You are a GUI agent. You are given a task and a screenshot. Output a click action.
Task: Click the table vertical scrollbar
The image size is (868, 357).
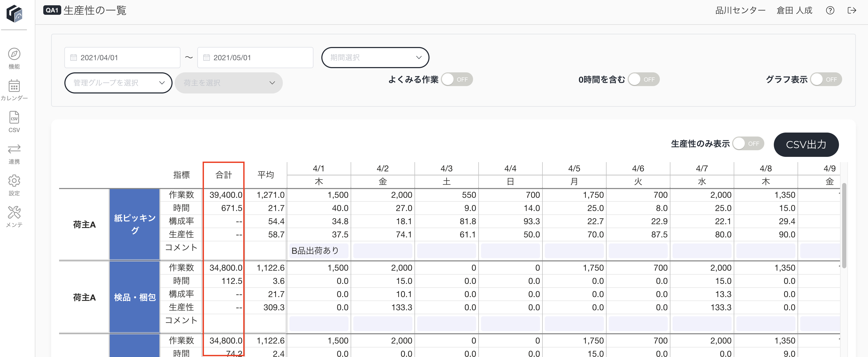844,226
